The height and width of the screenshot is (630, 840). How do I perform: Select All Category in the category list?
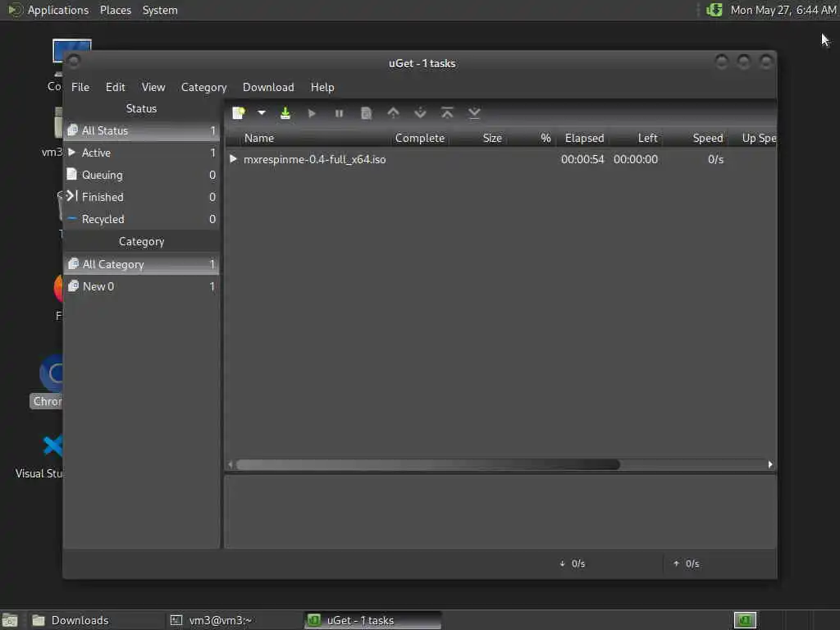tap(141, 264)
